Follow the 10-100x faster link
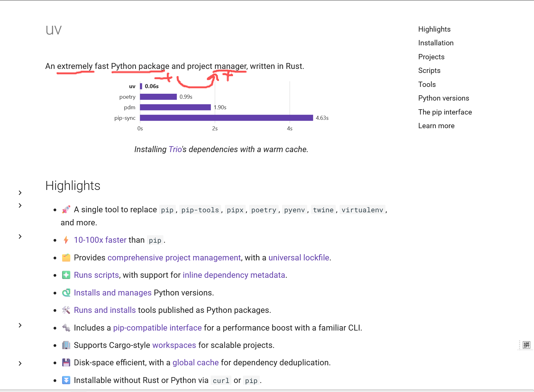The image size is (534, 392). coord(100,240)
